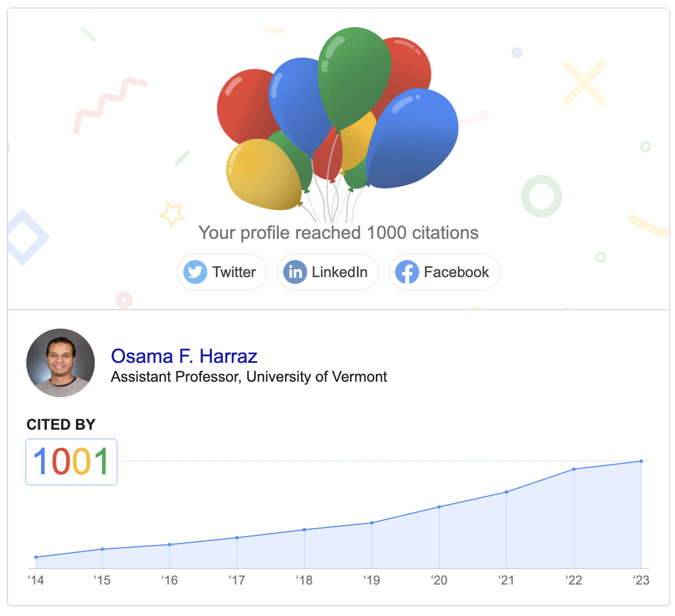Click the large blue balloon
Viewport: 675px width, 616px height.
[x=412, y=138]
